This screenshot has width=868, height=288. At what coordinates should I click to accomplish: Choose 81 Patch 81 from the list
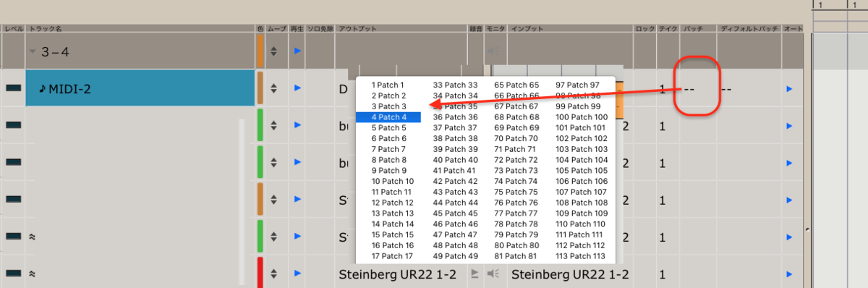[x=516, y=256]
